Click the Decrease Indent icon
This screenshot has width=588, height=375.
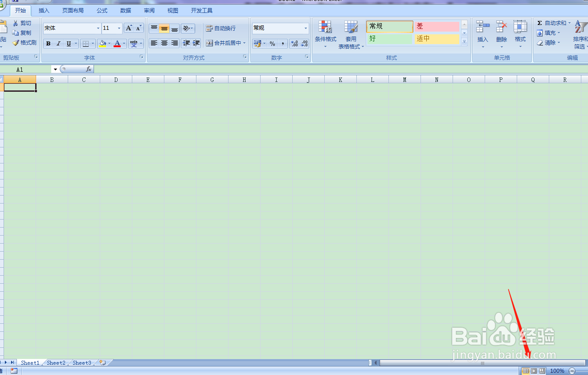[x=186, y=43]
